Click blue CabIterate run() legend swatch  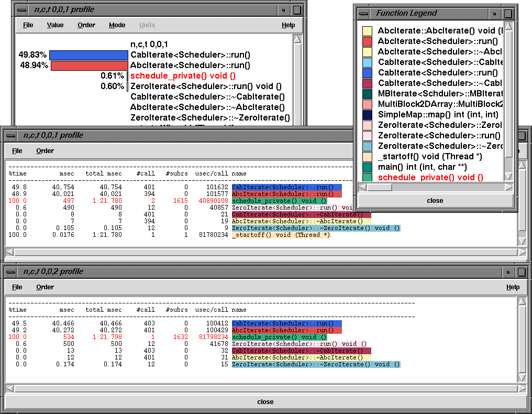point(367,73)
